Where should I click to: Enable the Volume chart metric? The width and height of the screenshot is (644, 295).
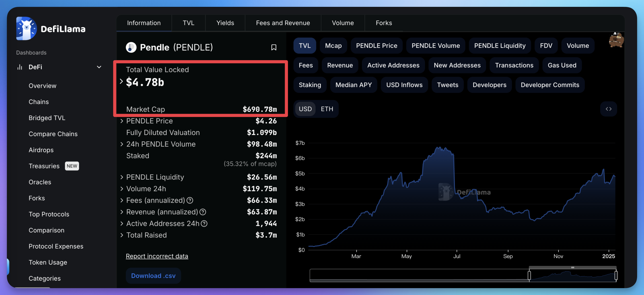tap(578, 46)
